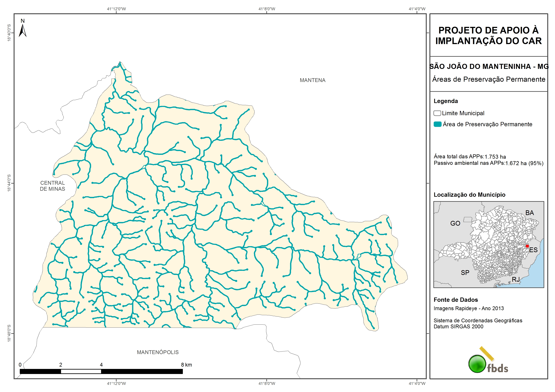555x392 pixels.
Task: Click the Datum SIRGAS 2000 text
Action: point(458,327)
